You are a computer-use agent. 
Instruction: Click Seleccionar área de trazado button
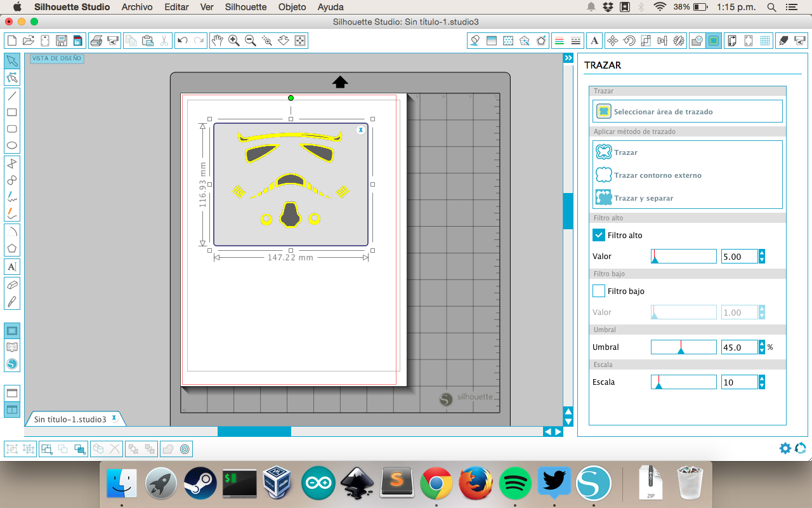coord(687,112)
